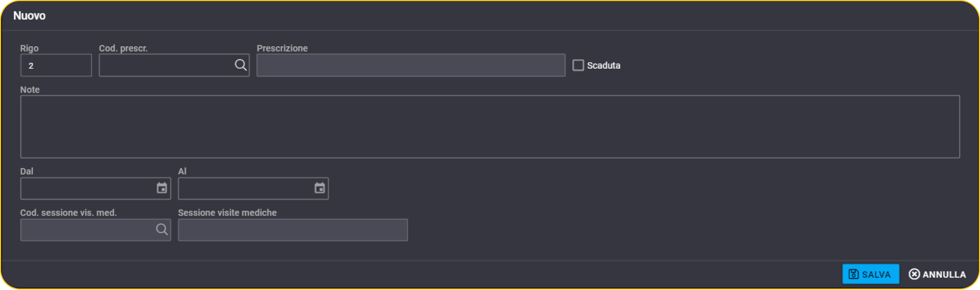
Task: Focus the Dal date input
Action: (88, 188)
